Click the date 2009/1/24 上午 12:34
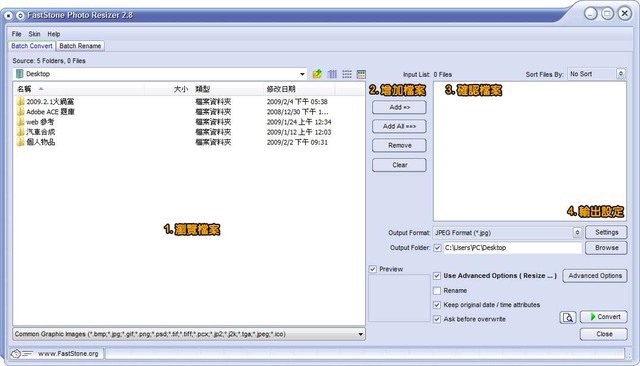640x366 pixels. coord(299,122)
